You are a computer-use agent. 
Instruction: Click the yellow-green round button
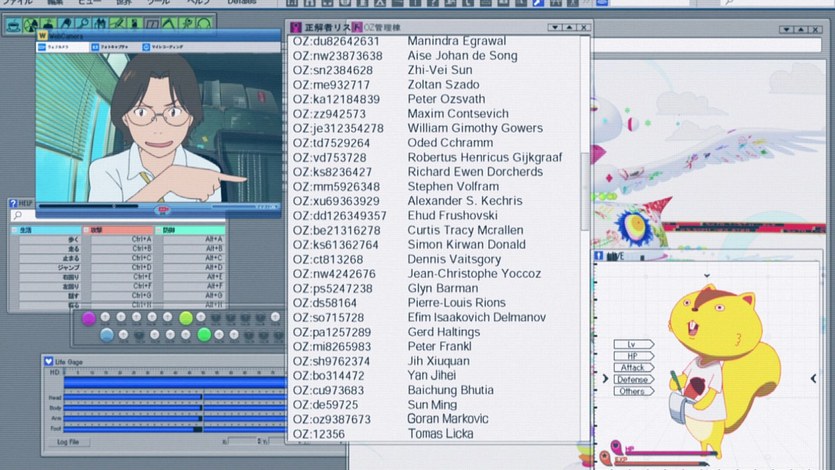185,318
